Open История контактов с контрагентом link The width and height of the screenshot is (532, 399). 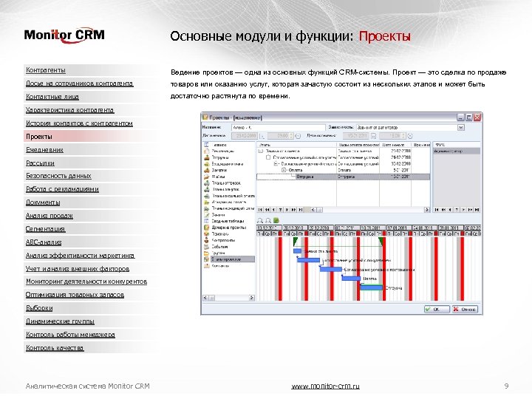79,123
